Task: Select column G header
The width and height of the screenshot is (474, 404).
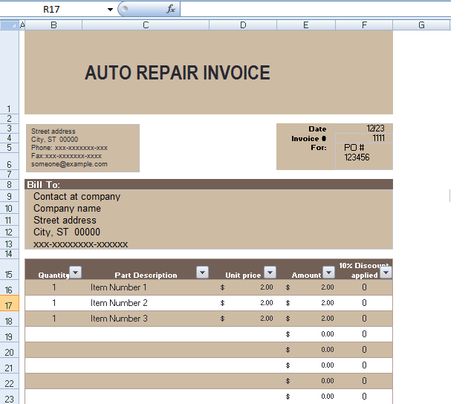Action: 421,25
